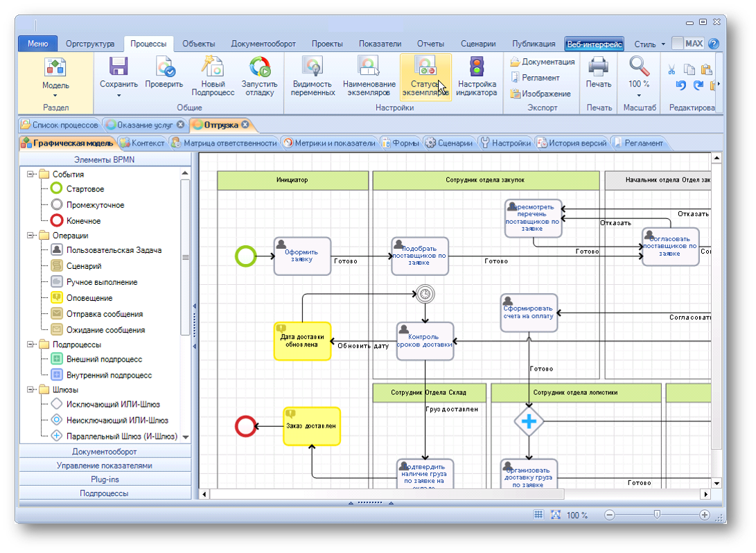Click the undo arrow icon
The width and height of the screenshot is (756, 553).
pos(680,85)
